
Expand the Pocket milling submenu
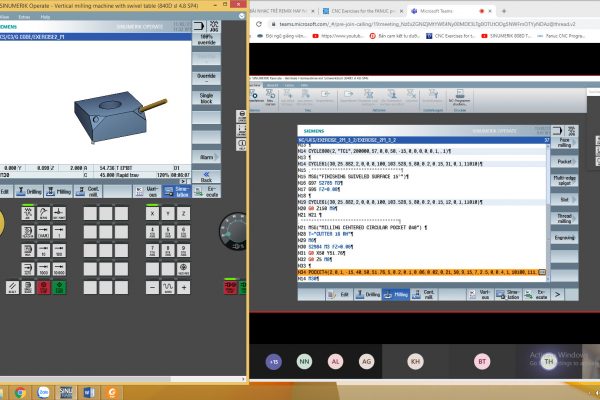(566, 160)
